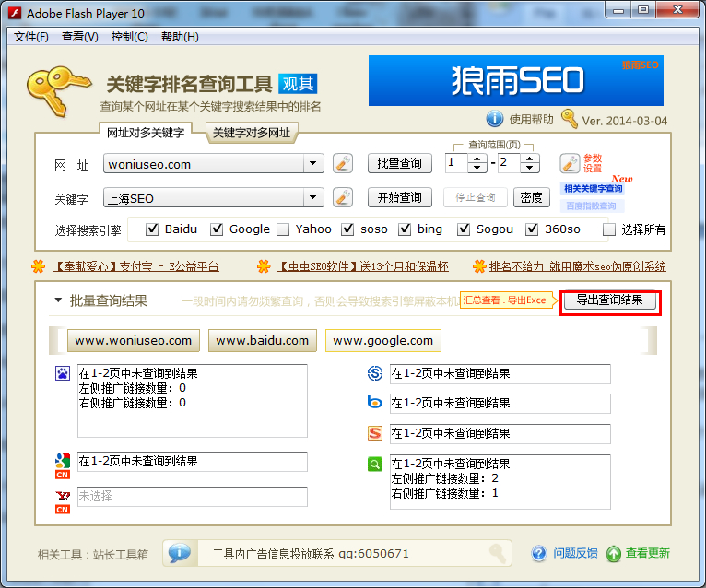Click the 百度指数查询 button
This screenshot has height=588, width=706.
click(x=593, y=206)
